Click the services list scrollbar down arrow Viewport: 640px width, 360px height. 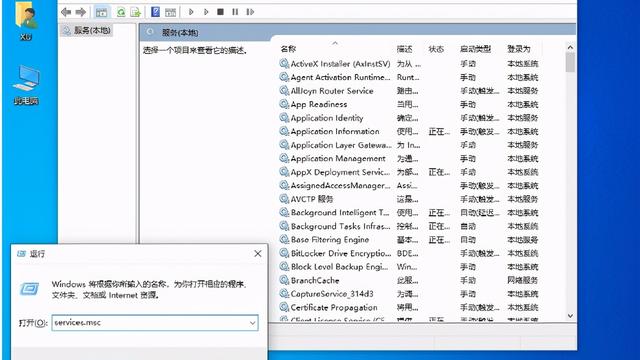tap(570, 316)
